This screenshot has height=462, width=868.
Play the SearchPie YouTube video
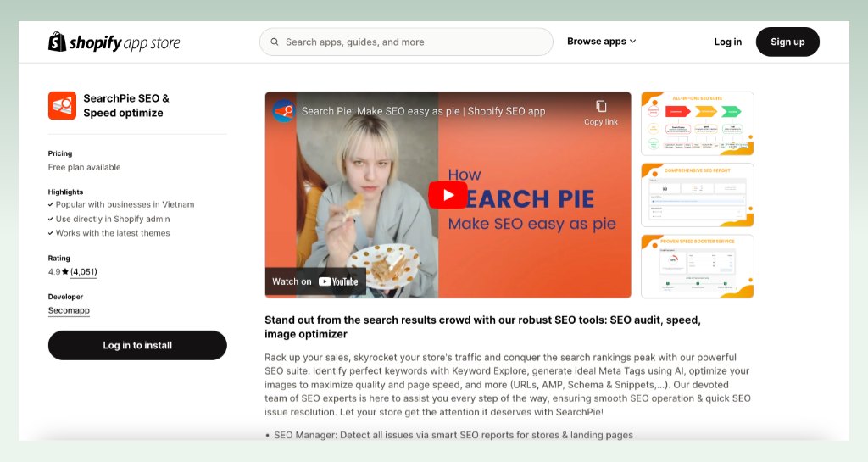click(448, 195)
